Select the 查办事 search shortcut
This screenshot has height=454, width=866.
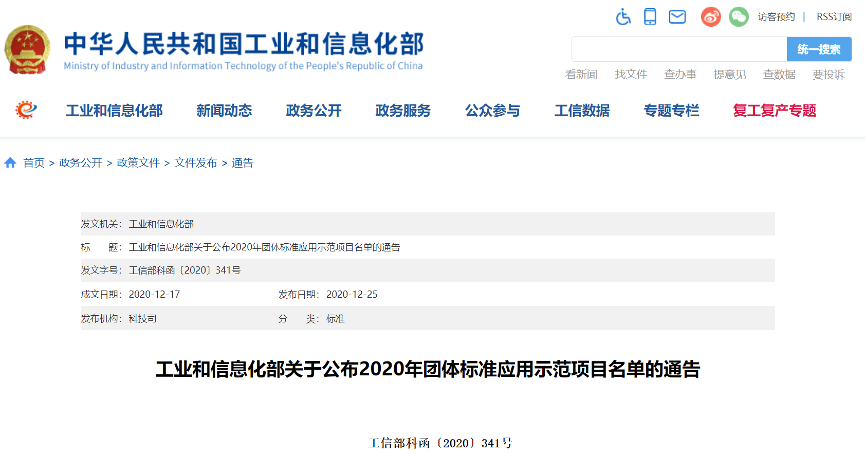[680, 75]
